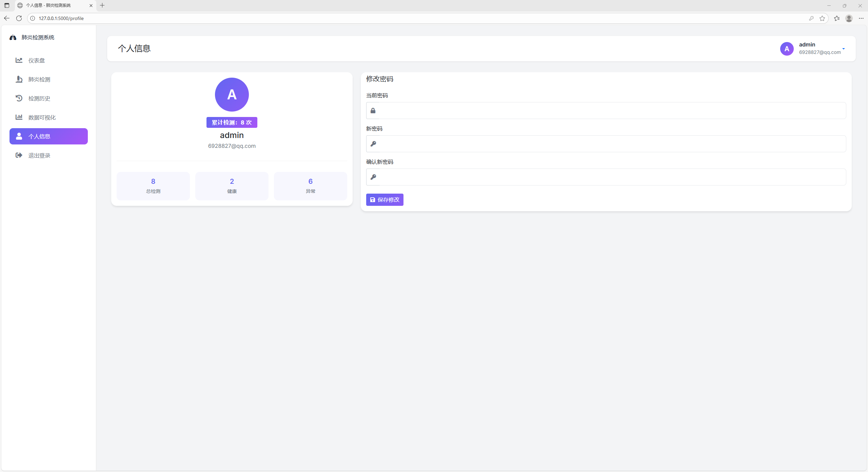Click the 总检测 stats card
The height and width of the screenshot is (472, 868).
point(153,186)
